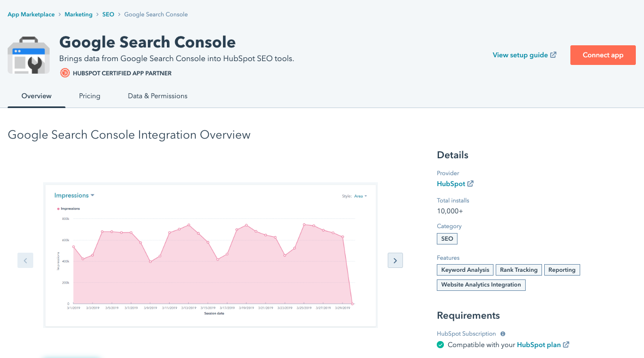The width and height of the screenshot is (644, 358).
Task: Select the Rank Tracking feature tag
Action: [x=519, y=270]
